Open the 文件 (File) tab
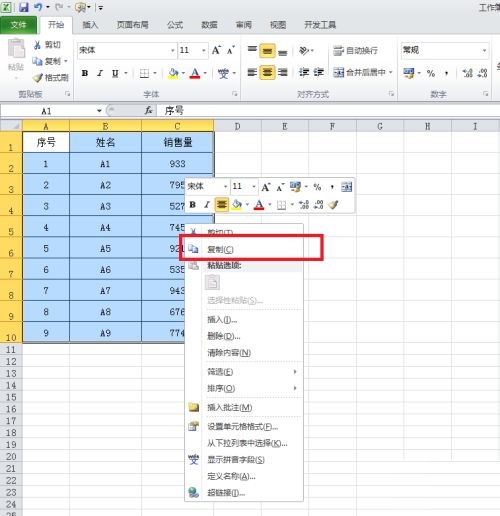The width and height of the screenshot is (500, 516). coord(18,25)
